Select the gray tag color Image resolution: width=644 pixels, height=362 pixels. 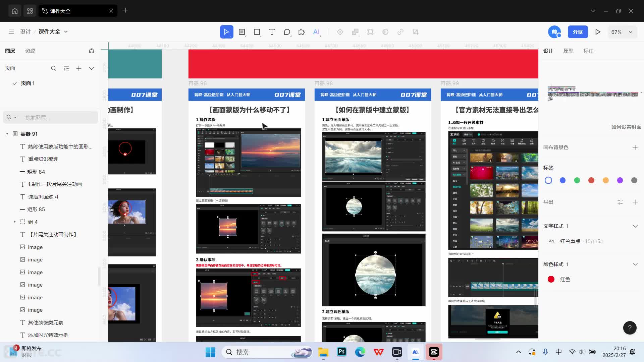click(634, 181)
